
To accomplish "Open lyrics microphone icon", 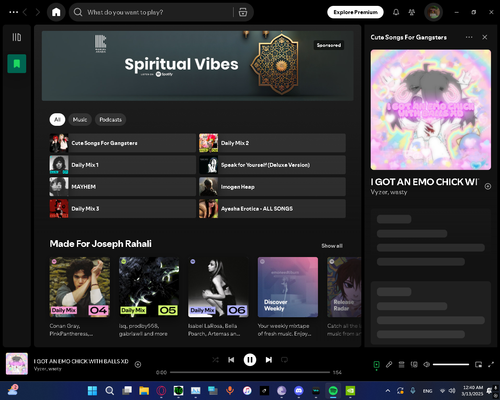I will pos(389,364).
